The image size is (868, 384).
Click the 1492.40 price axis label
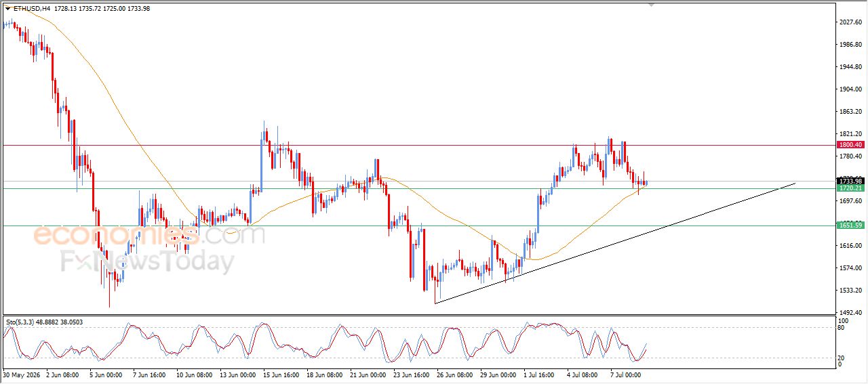[852, 313]
